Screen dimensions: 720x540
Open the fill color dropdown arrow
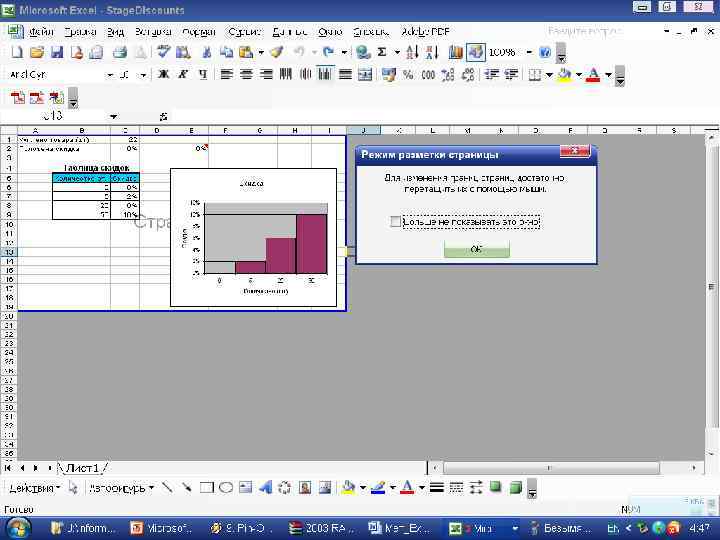(x=579, y=75)
